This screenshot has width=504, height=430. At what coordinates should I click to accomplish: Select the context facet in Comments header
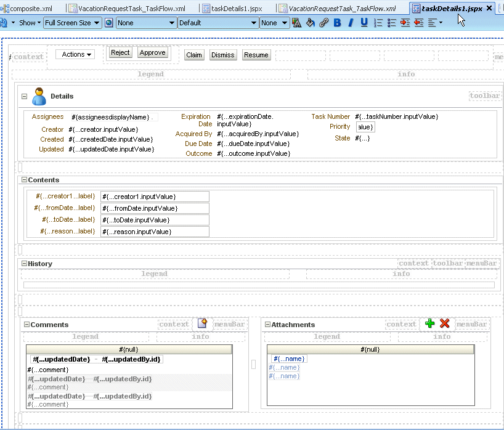(174, 324)
